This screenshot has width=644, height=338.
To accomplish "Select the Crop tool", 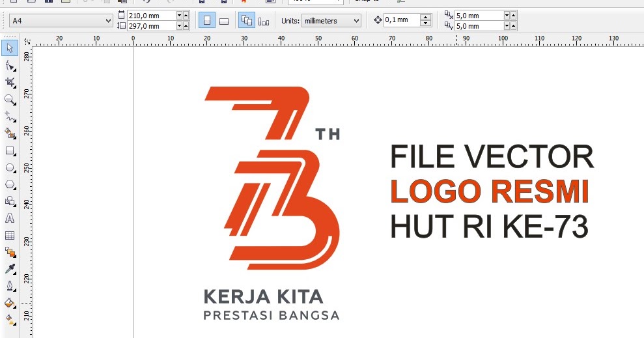I will coord(10,82).
